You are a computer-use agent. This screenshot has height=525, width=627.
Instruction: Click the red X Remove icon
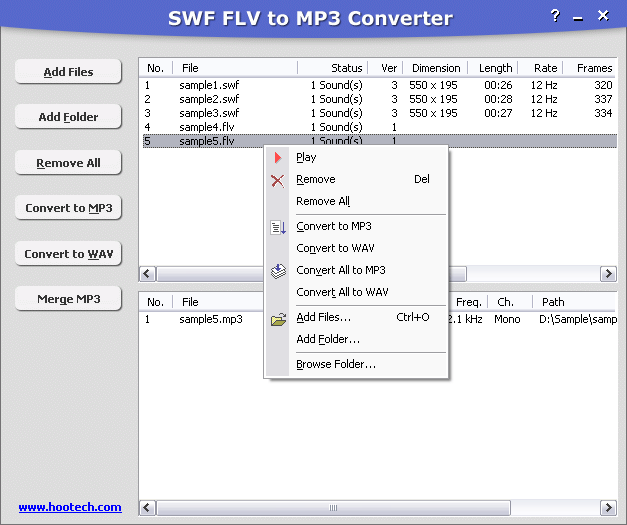(x=278, y=180)
